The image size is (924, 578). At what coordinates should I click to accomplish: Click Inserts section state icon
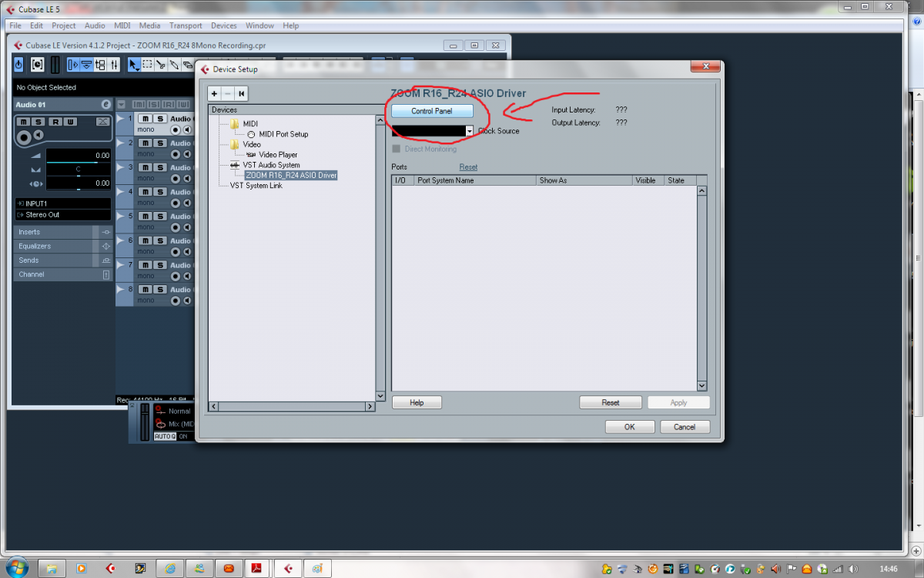106,232
